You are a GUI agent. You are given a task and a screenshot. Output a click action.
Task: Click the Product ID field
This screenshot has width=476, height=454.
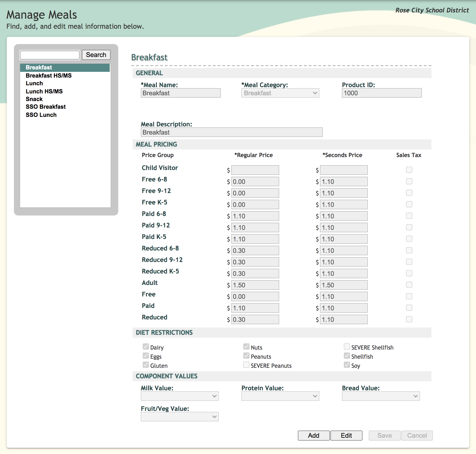tap(381, 93)
